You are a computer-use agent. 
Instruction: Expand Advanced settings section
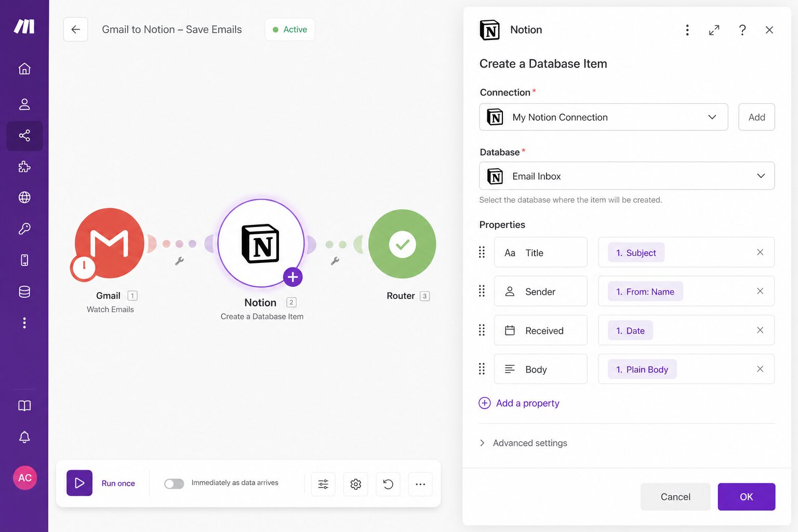(524, 443)
